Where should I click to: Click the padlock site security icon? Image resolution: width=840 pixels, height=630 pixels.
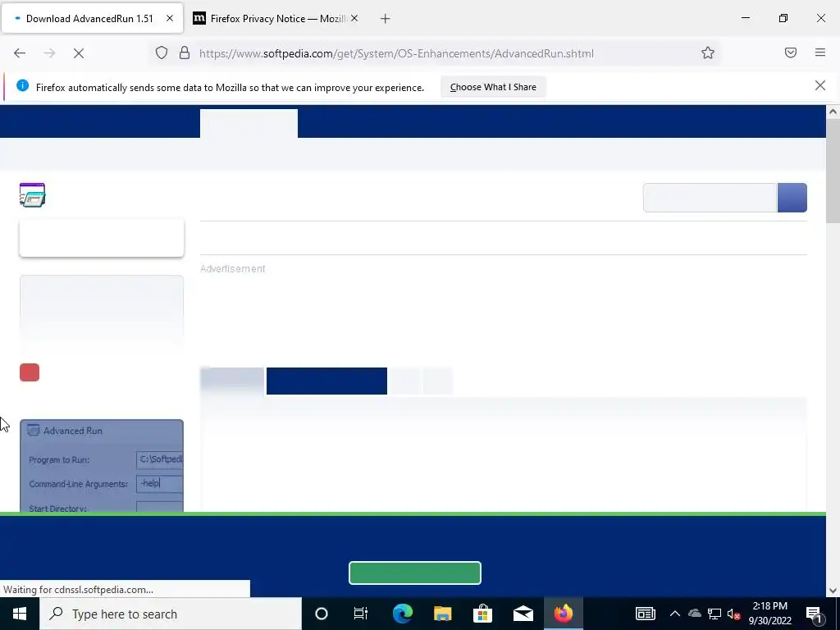[x=185, y=53]
